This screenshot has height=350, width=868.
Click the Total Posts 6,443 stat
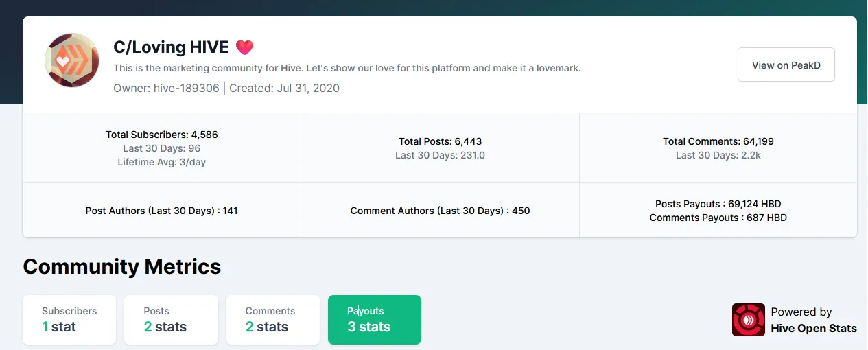(x=440, y=141)
